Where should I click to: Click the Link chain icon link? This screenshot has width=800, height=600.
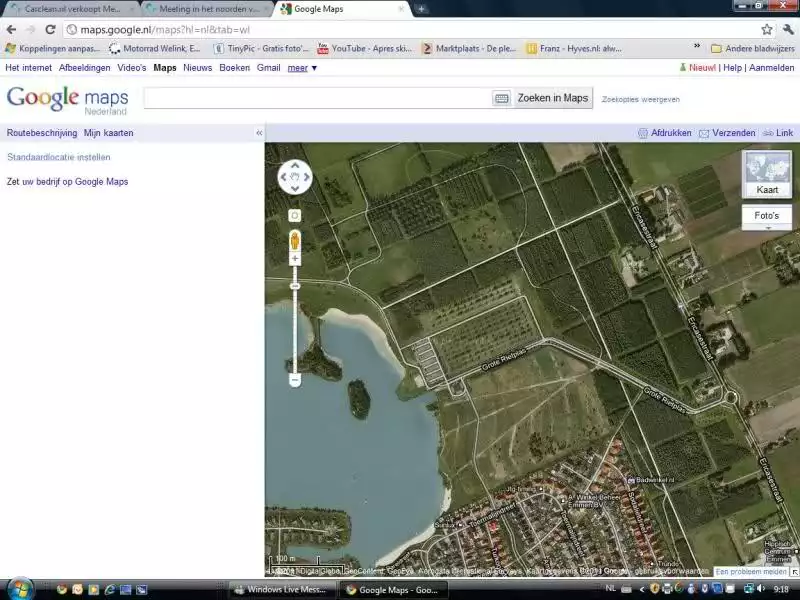(778, 133)
